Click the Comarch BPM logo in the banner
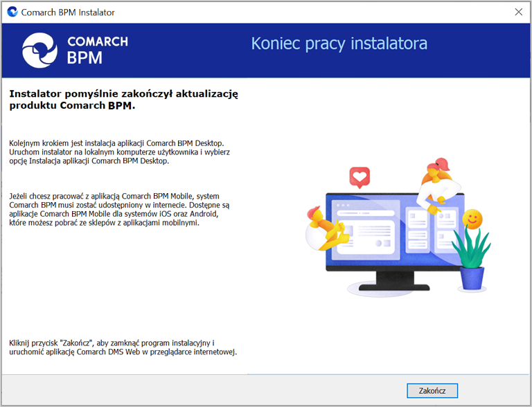The image size is (532, 407). click(x=75, y=51)
